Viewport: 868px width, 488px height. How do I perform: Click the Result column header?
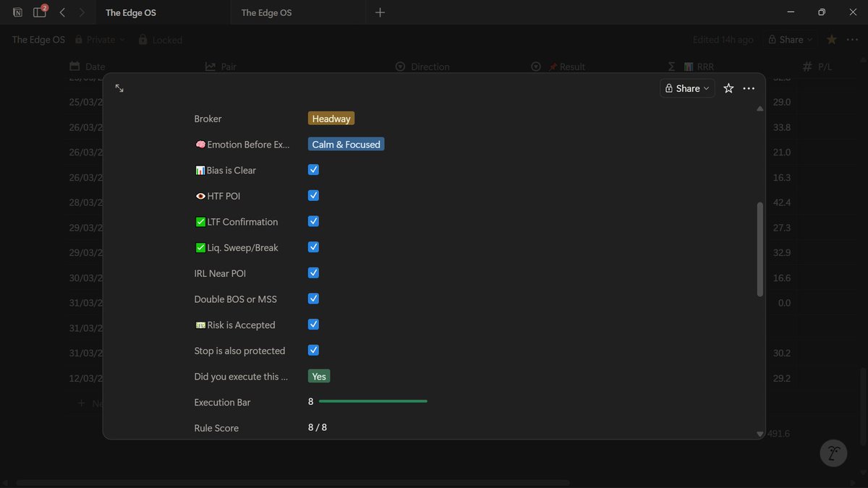[x=558, y=67]
